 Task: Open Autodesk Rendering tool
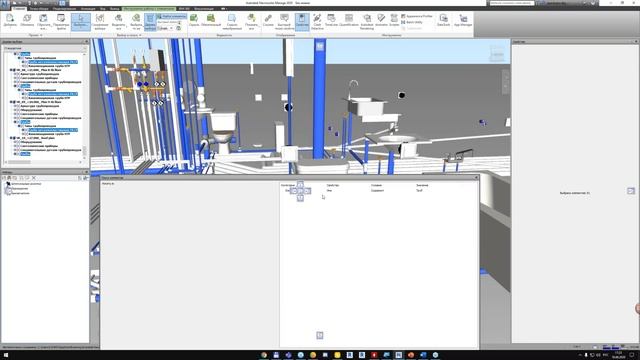[367, 21]
